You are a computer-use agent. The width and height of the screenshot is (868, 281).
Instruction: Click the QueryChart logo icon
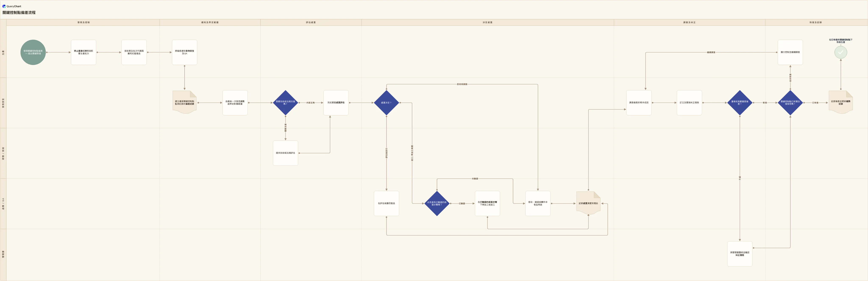[x=4, y=6]
